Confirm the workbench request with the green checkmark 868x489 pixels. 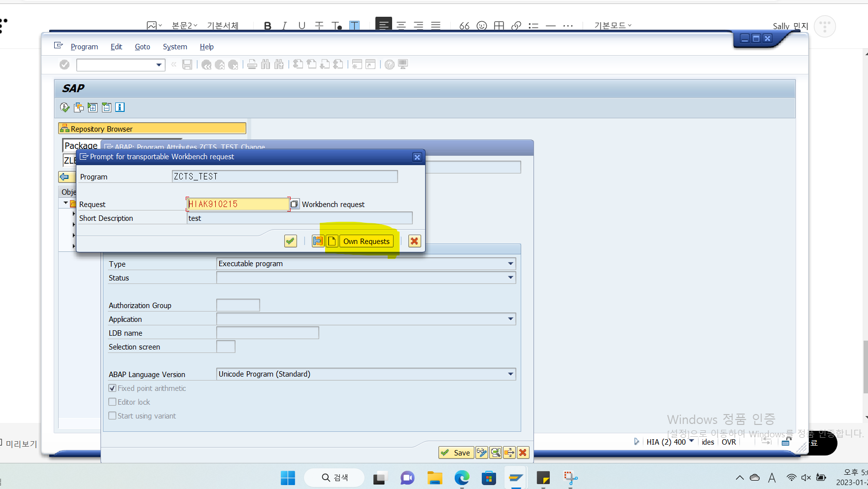(290, 241)
